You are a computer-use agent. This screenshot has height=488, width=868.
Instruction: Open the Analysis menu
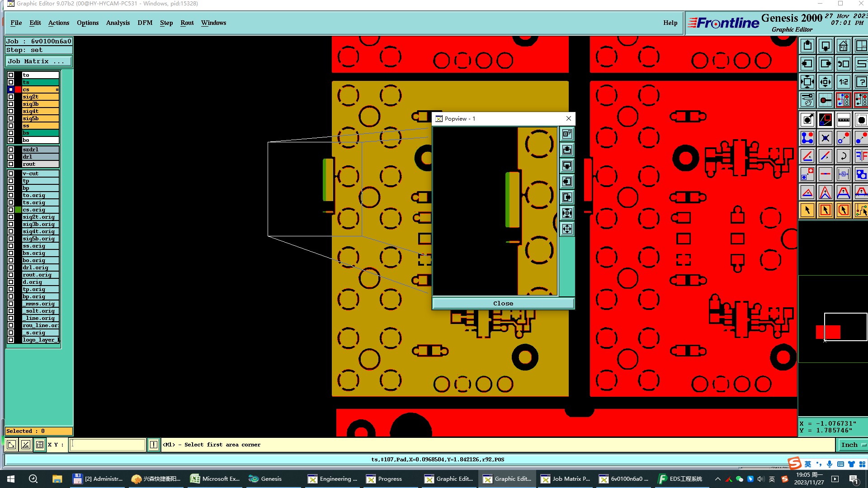118,23
